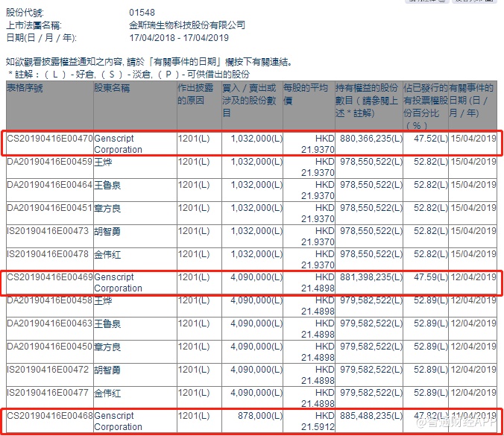Open form DA20190416E00451

(50, 208)
